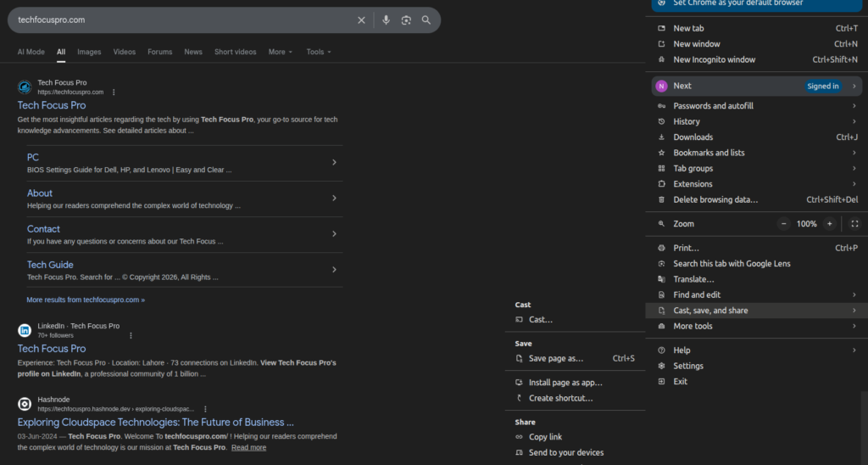
Task: Clear the search box with X icon
Action: (361, 20)
